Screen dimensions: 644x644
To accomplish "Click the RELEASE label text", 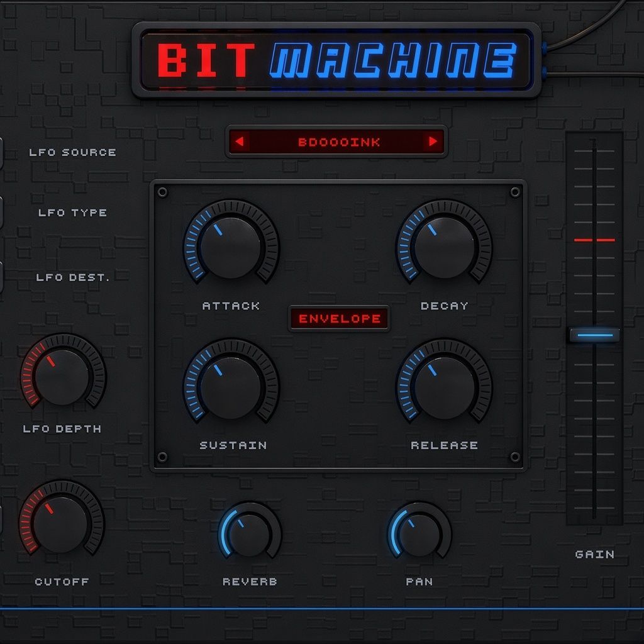I will pyautogui.click(x=445, y=446).
